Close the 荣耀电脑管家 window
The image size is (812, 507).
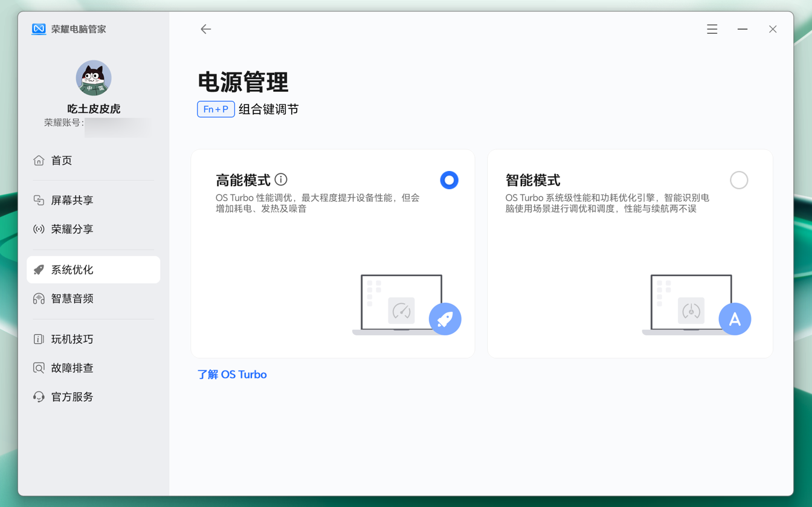pos(773,29)
